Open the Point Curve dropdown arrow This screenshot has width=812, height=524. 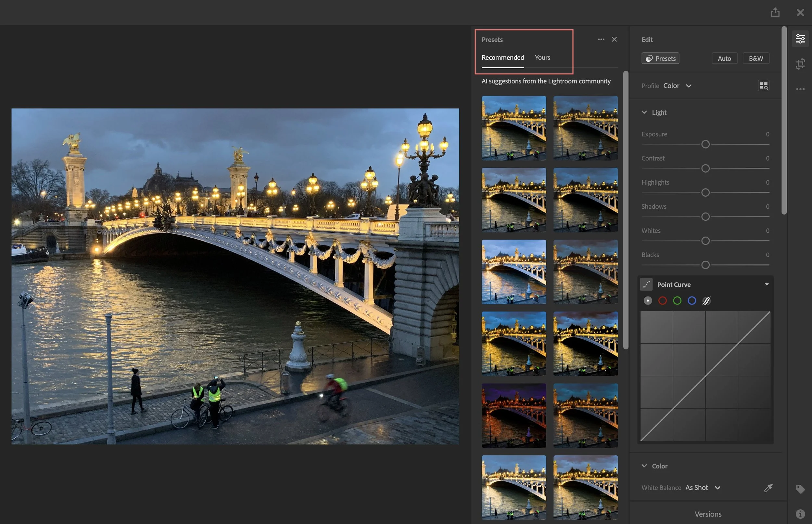(x=767, y=284)
